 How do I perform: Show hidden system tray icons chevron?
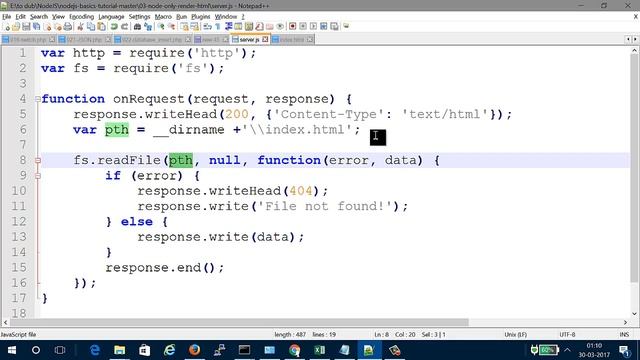coord(567,350)
